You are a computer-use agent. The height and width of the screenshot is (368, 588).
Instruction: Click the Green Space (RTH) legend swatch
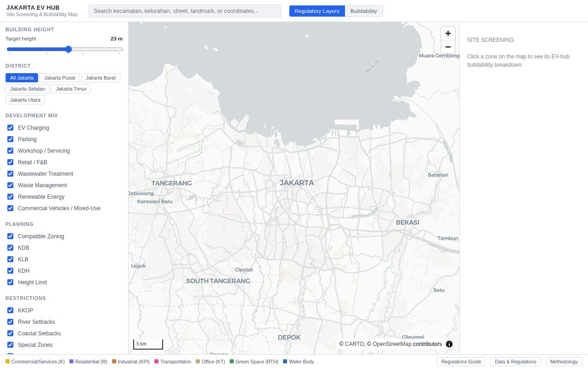(232, 362)
